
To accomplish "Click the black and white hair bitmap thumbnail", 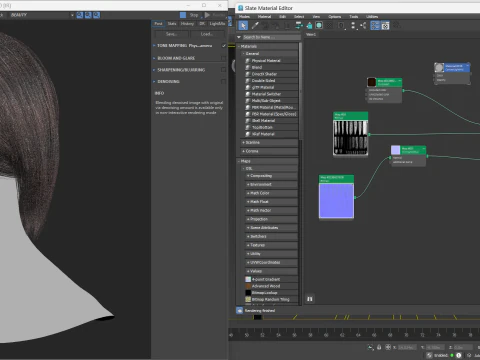I will point(351,137).
